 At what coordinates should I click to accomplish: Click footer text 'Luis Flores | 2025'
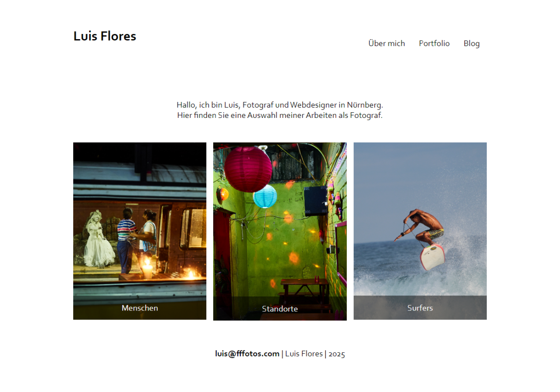[x=315, y=354]
